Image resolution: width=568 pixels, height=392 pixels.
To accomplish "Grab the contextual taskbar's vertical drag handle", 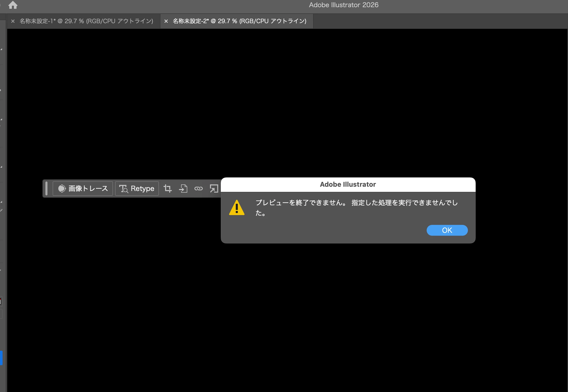I will point(46,189).
